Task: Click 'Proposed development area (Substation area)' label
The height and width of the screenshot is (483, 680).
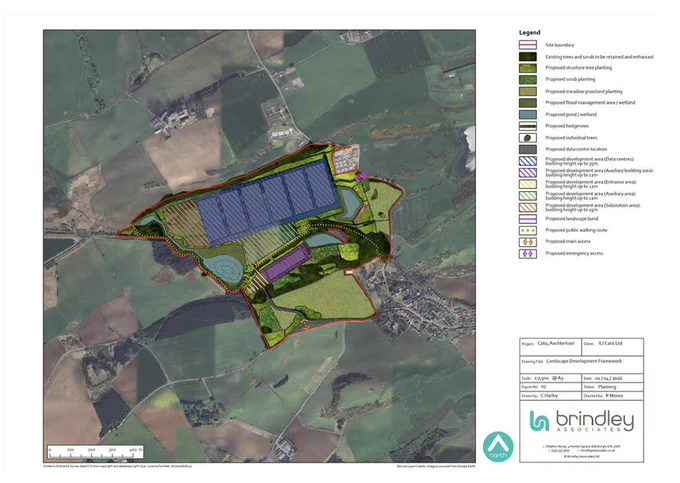Action: pos(592,207)
